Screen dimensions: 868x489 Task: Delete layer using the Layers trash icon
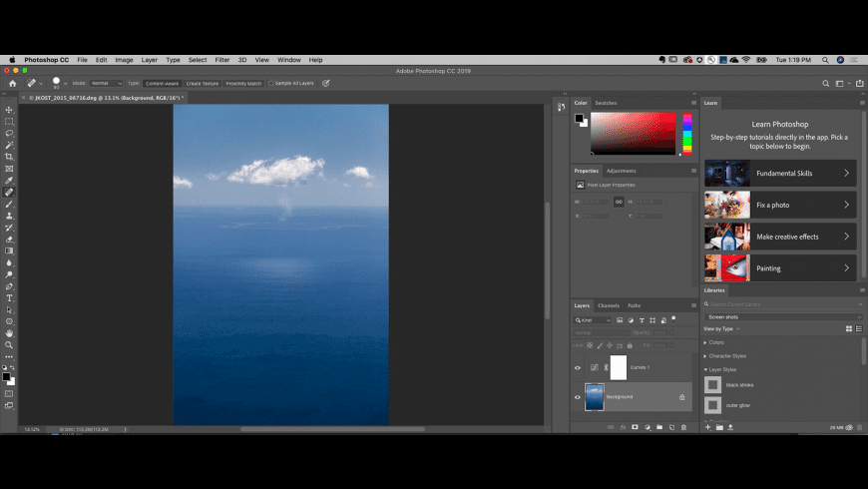point(683,427)
